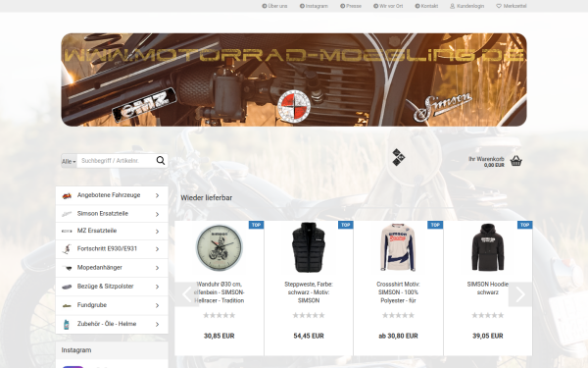Expand Zubehör - Öle - Helme chevron
This screenshot has height=368, width=588.
coord(157,324)
